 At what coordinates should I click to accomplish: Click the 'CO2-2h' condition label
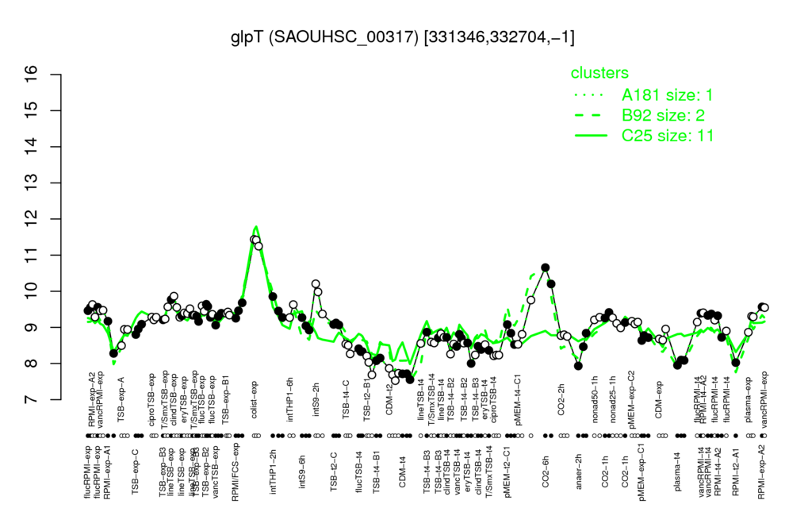561,400
